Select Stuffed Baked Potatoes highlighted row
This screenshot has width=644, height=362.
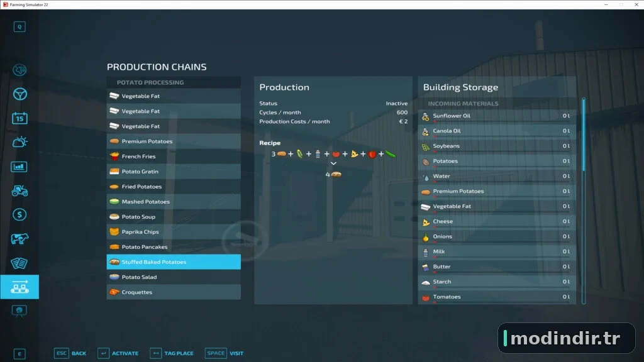point(174,262)
